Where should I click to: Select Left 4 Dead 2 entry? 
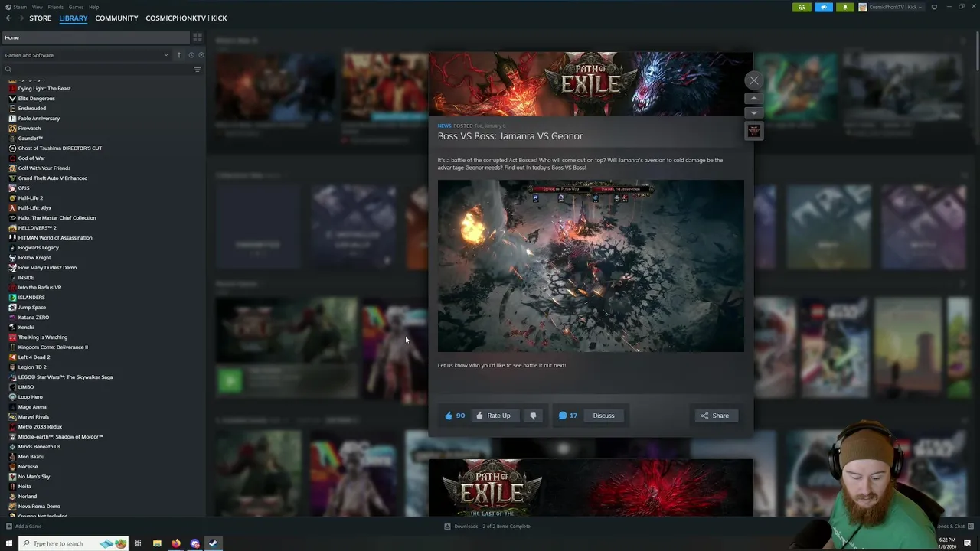(x=34, y=357)
